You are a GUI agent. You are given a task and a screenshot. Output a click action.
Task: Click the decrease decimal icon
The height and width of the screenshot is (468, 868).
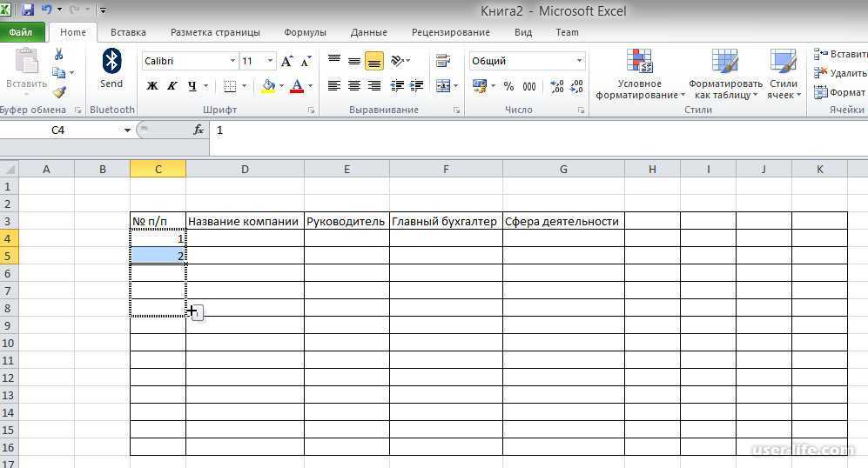tap(576, 86)
